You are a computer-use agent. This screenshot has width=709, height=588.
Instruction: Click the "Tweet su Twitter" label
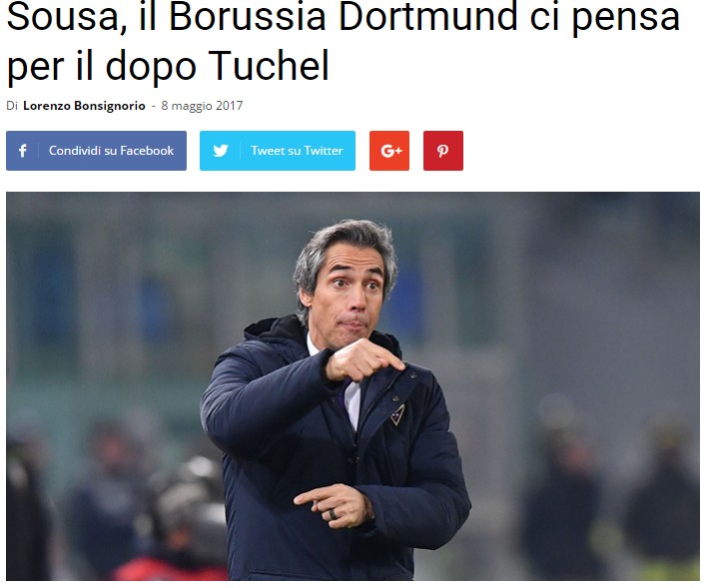(297, 151)
